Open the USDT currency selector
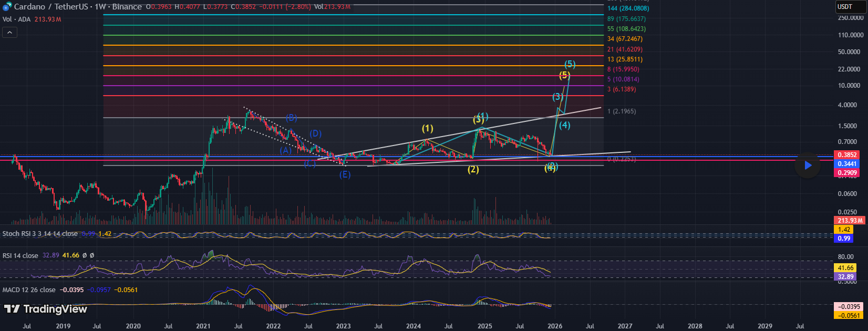The image size is (868, 331). pos(849,7)
